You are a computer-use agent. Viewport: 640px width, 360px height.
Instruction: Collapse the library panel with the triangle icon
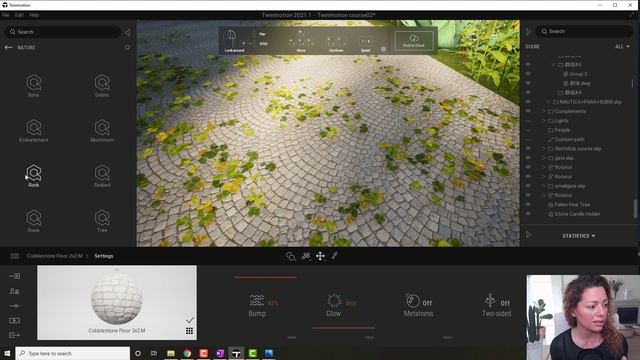(x=127, y=32)
